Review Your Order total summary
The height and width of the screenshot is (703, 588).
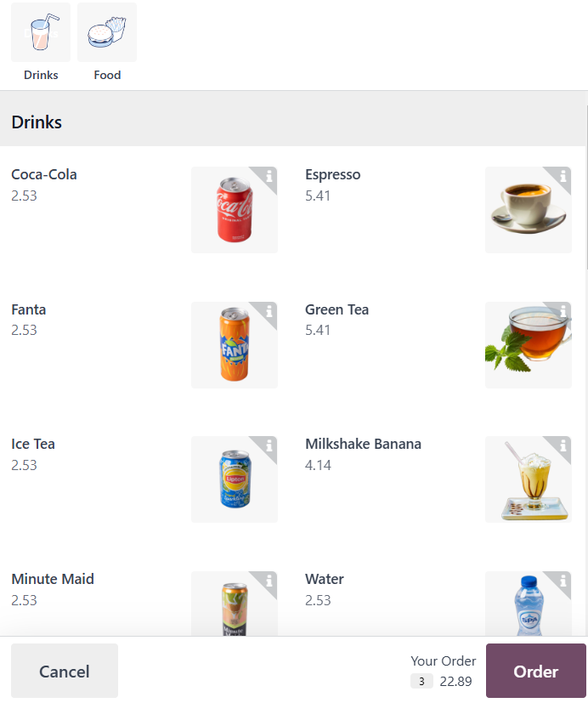(443, 671)
